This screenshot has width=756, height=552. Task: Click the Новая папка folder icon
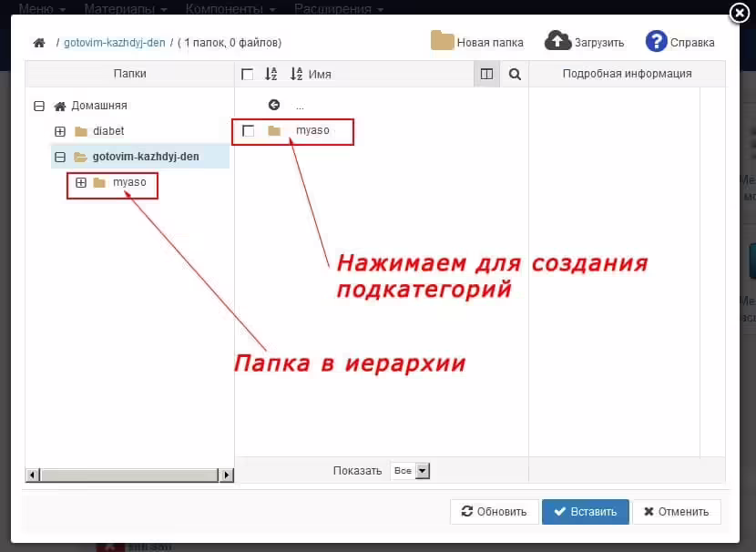(x=442, y=41)
